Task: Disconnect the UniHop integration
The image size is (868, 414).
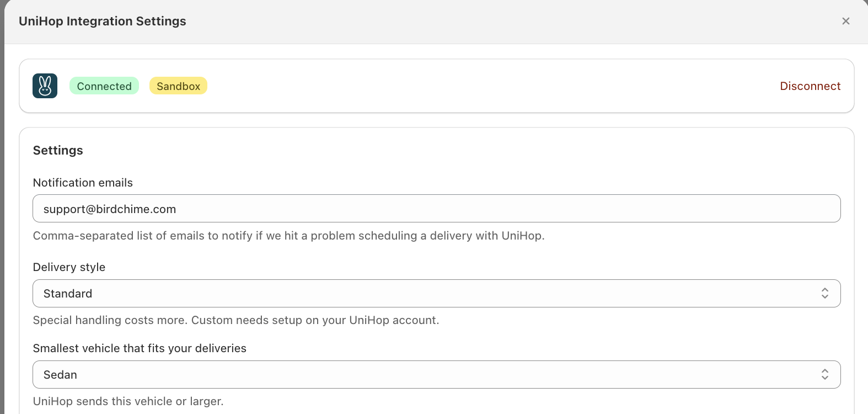Action: click(810, 86)
